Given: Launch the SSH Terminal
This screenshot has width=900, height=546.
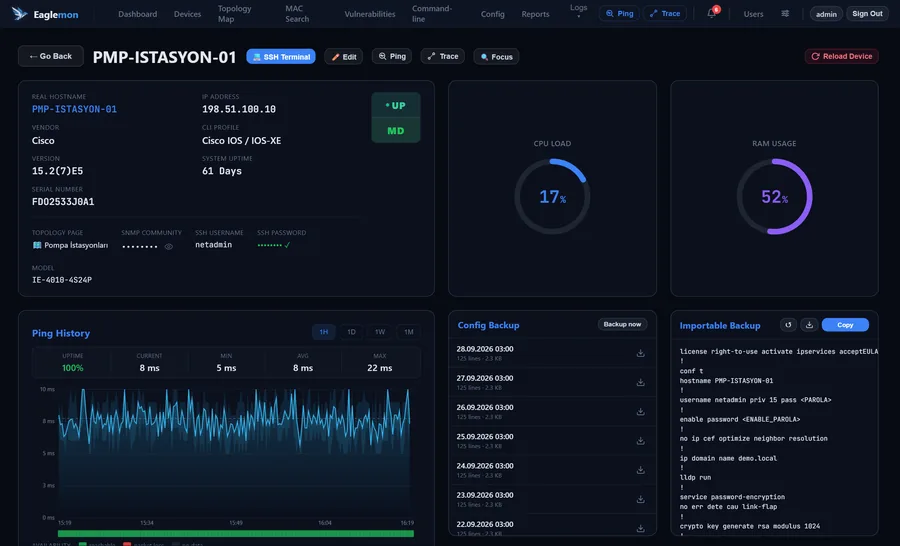Looking at the screenshot, I should [281, 56].
